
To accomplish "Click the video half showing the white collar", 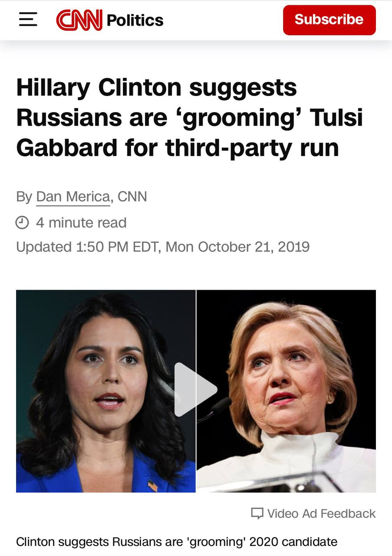I will 286,391.
